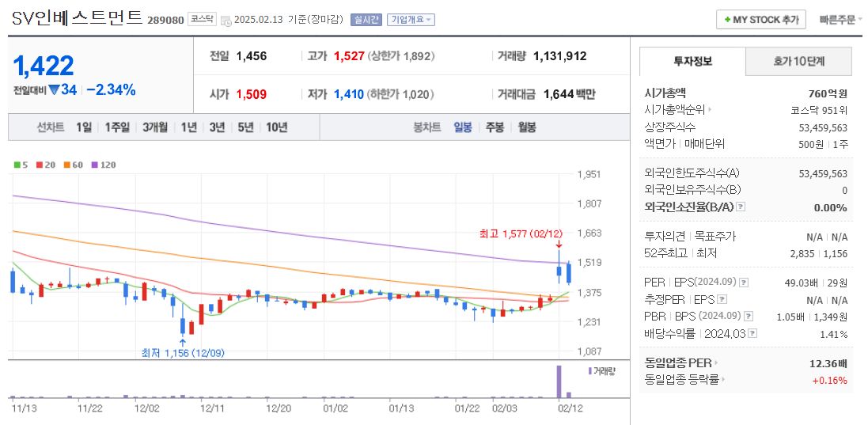Image resolution: width=868 pixels, height=425 pixels.
Task: Click the 01/02 date on the chart axis
Action: 335,408
